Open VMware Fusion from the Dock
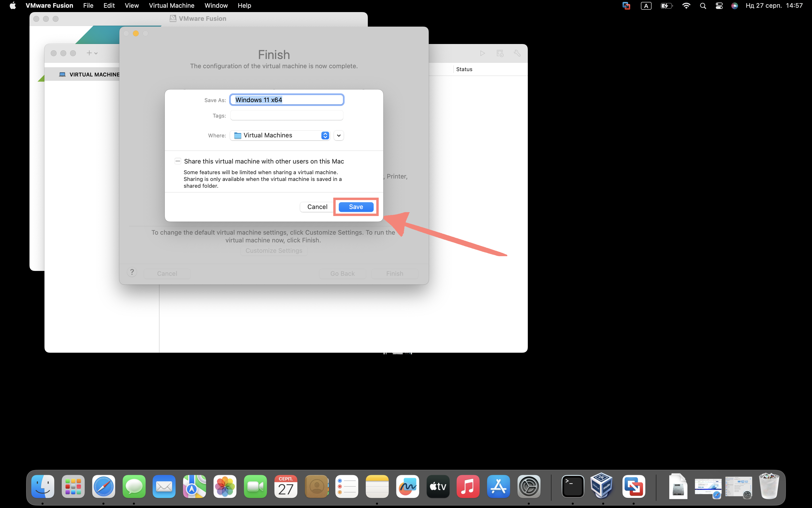 tap(633, 486)
